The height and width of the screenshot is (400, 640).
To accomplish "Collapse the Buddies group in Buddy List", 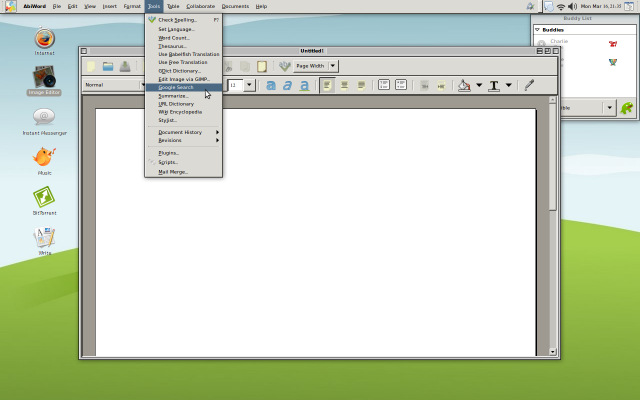I will coord(538,30).
